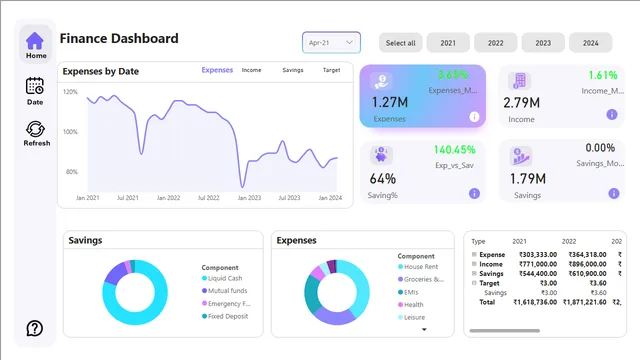Select Fixed Deposit legend swatch
The height and width of the screenshot is (360, 640).
(x=204, y=316)
